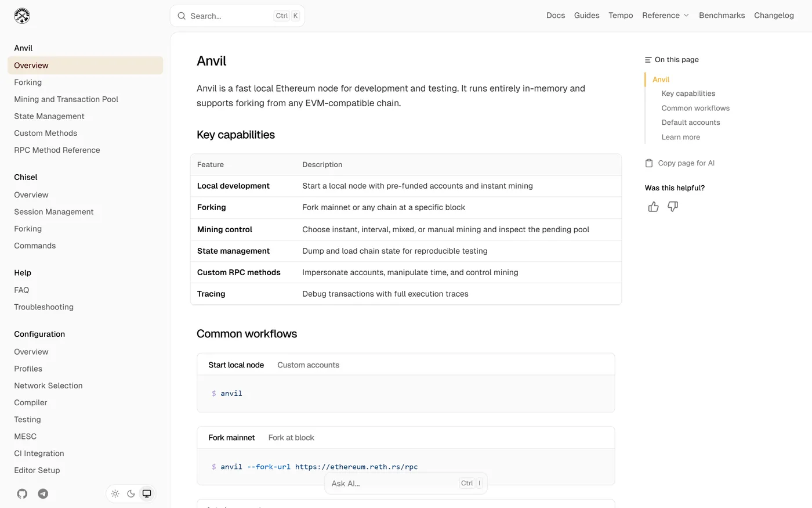This screenshot has width=812, height=508.
Task: Open the Compiler sidebar page
Action: coord(85,402)
